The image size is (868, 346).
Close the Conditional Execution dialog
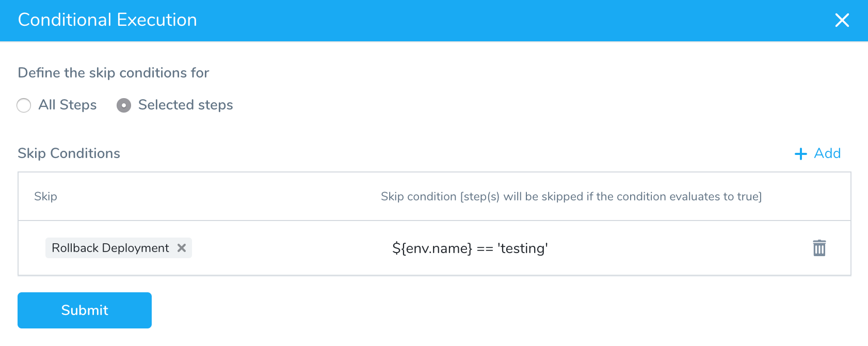point(842,20)
